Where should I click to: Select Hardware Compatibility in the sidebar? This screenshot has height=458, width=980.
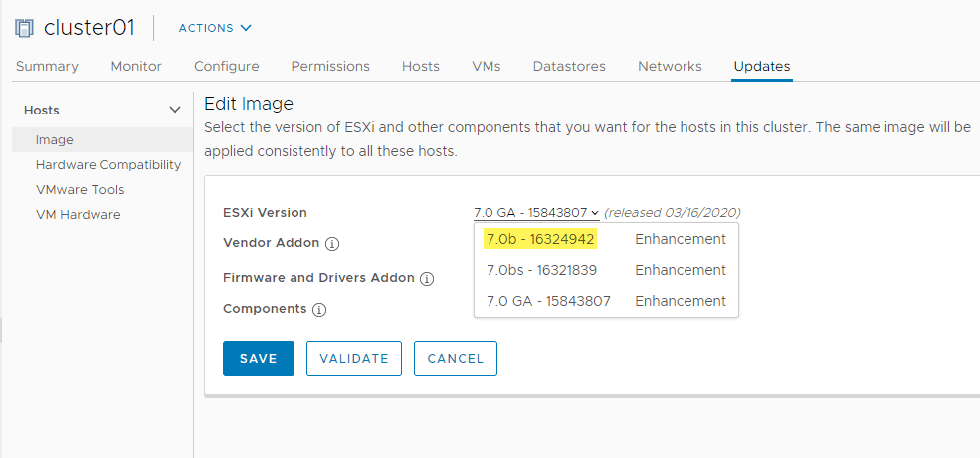107,165
